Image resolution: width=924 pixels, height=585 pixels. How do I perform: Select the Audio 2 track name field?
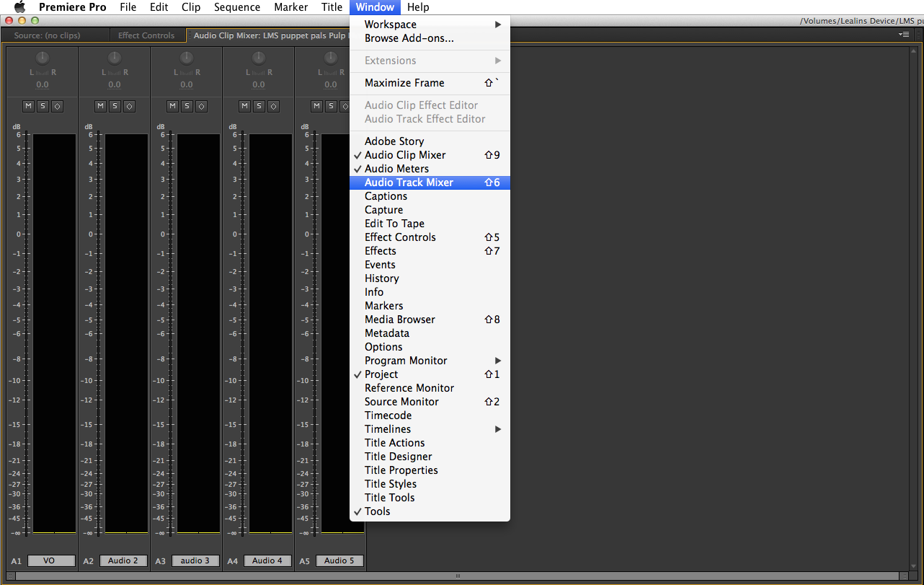[x=123, y=560]
